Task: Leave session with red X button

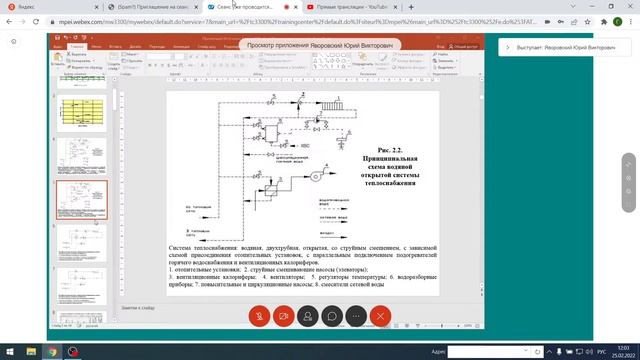Action: click(380, 316)
